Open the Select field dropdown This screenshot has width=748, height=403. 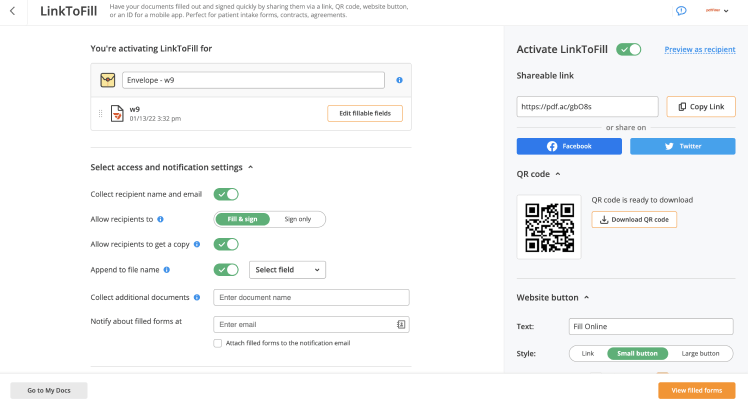[x=287, y=269]
